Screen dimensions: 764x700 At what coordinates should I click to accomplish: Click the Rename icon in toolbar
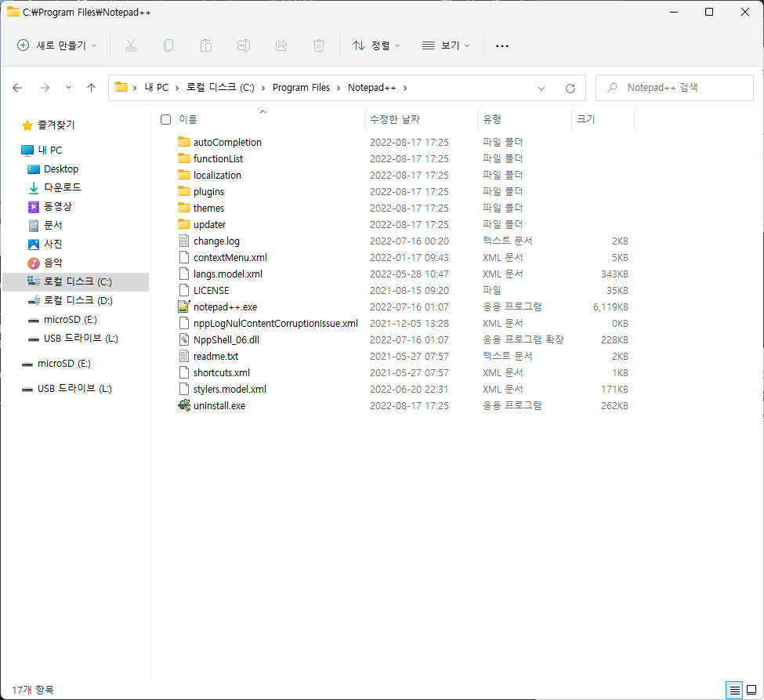[244, 45]
